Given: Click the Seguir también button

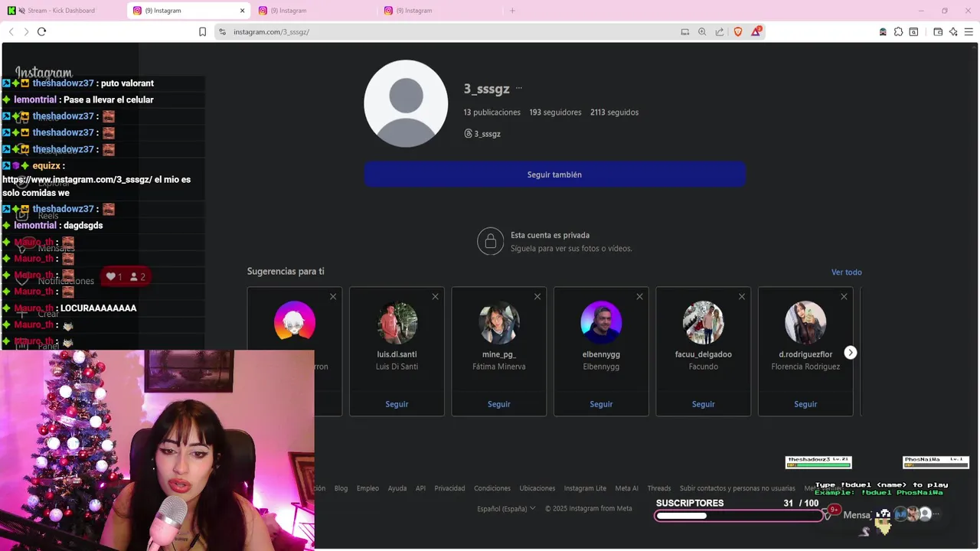Looking at the screenshot, I should (554, 174).
